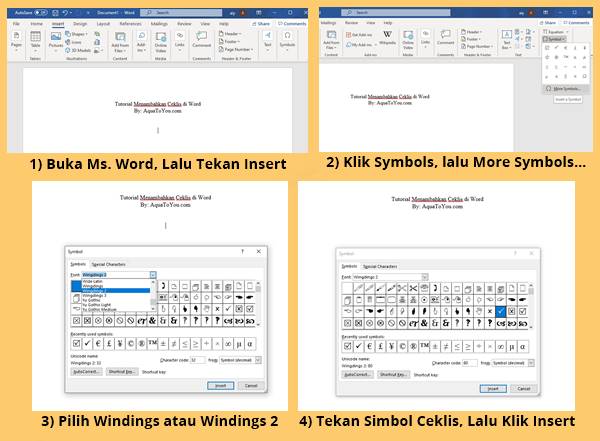Viewport: 600px width, 441px height.
Task: Click 3D Models in step 1 ribbon
Action: pos(78,50)
